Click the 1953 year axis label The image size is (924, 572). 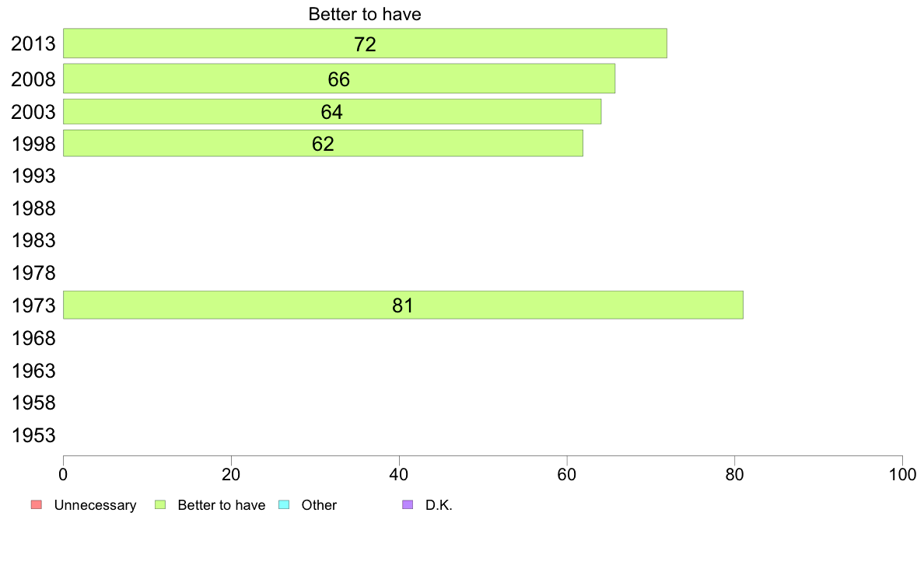(33, 436)
